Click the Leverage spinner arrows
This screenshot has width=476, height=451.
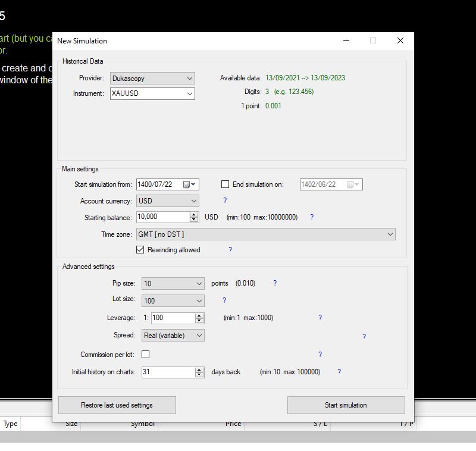pyautogui.click(x=199, y=318)
